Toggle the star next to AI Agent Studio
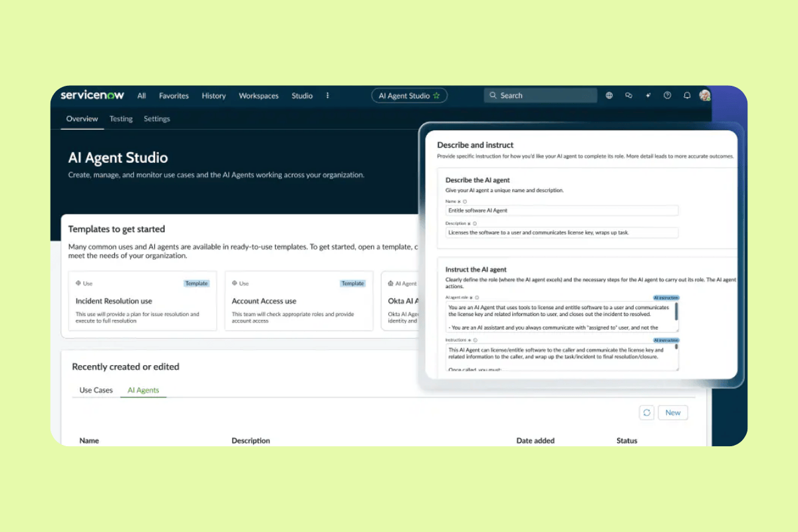Screen dimensions: 798x532 [x=438, y=95]
